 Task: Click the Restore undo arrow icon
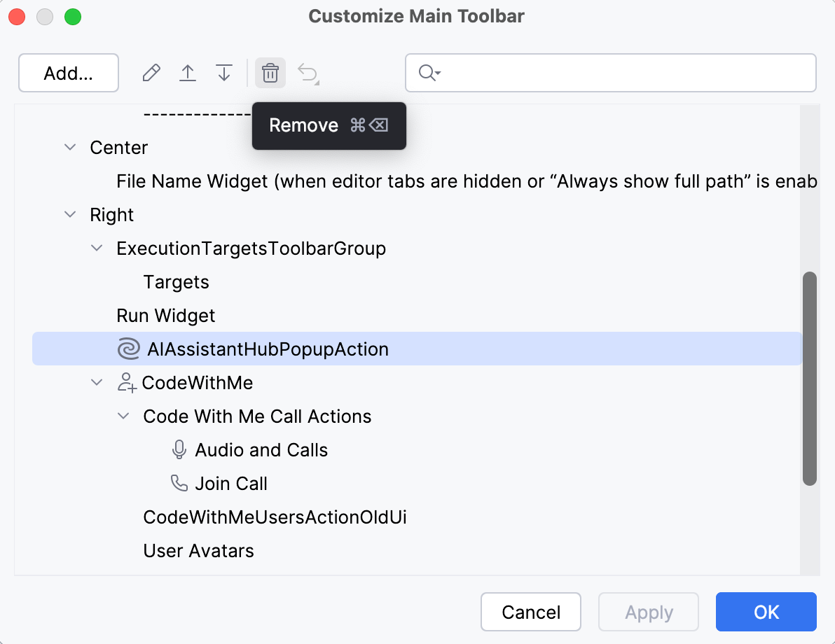coord(308,73)
